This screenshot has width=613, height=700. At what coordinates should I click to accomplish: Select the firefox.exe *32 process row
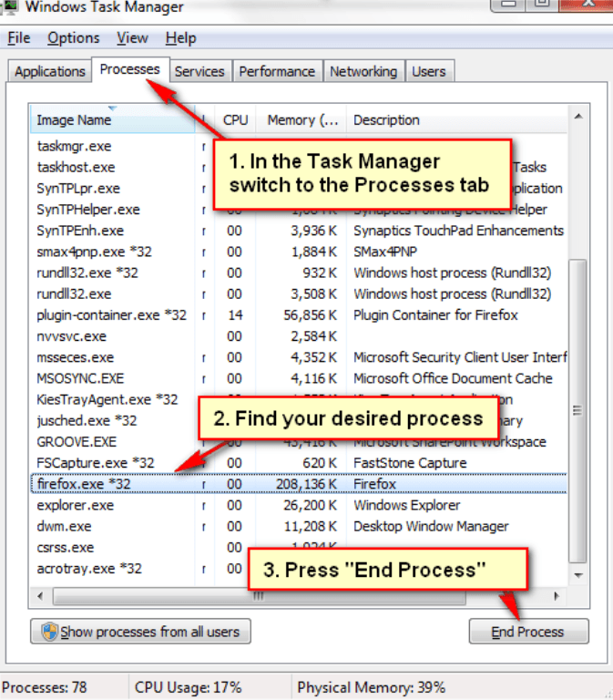pos(84,484)
